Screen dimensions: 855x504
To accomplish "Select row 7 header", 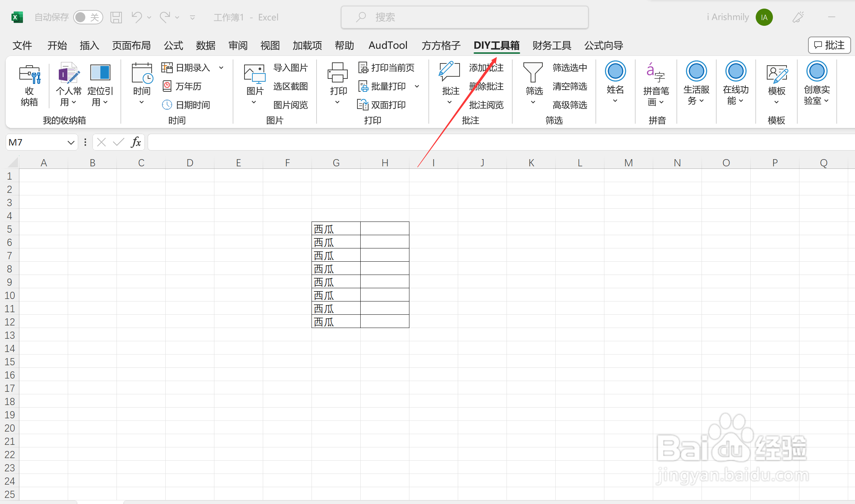I will [x=10, y=256].
